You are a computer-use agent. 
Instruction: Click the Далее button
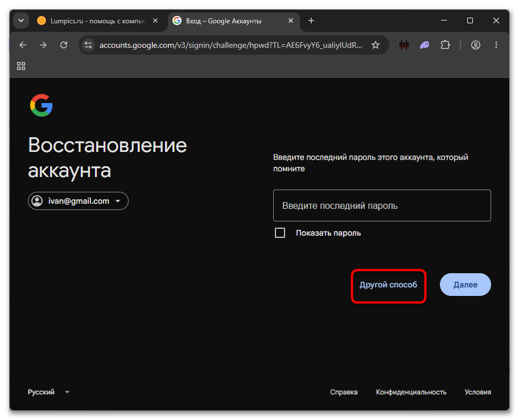pyautogui.click(x=466, y=285)
